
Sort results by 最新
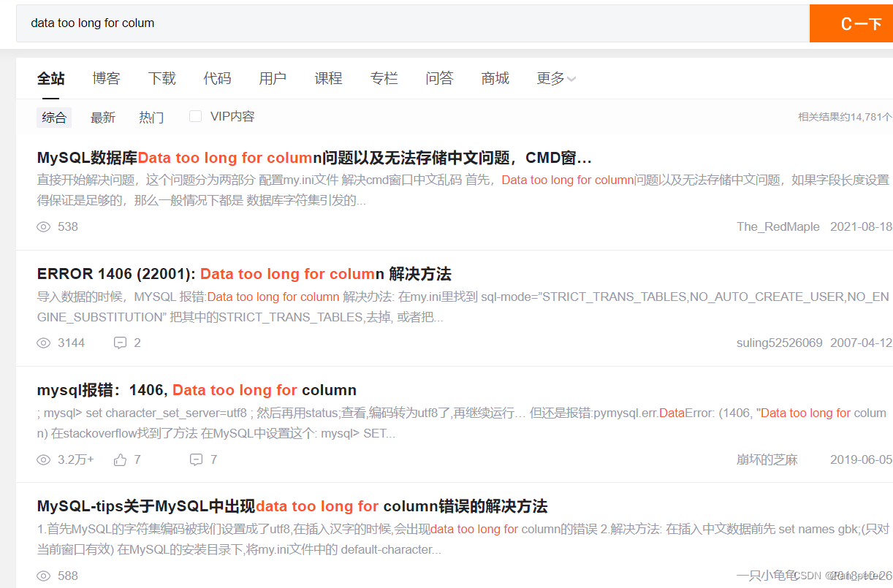pyautogui.click(x=103, y=118)
